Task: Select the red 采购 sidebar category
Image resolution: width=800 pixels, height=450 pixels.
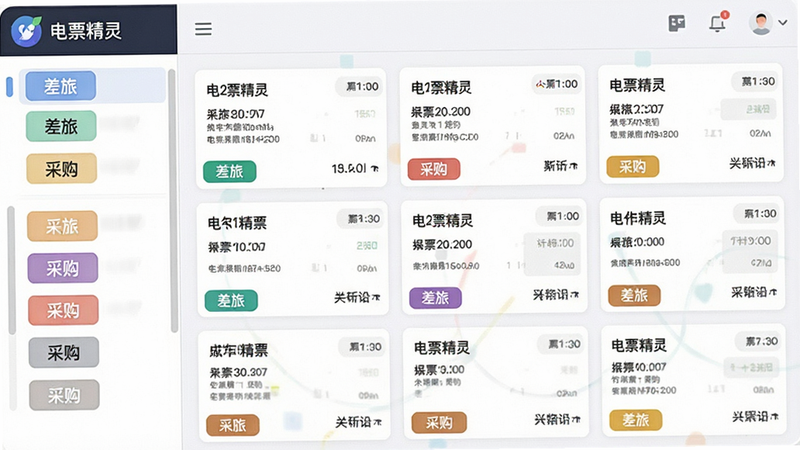Action: point(63,310)
